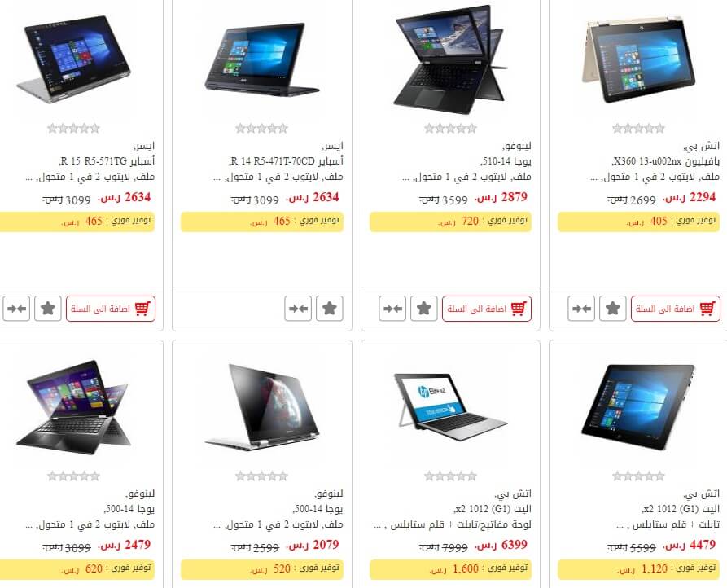Favorite the Lenovo Yoga 510-14 with star

click(x=424, y=309)
